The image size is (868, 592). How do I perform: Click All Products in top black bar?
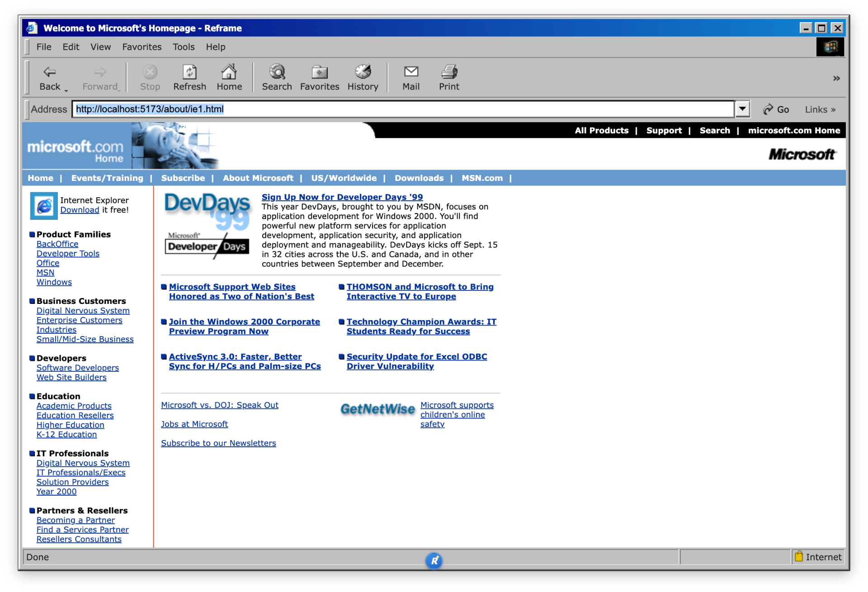coord(601,131)
